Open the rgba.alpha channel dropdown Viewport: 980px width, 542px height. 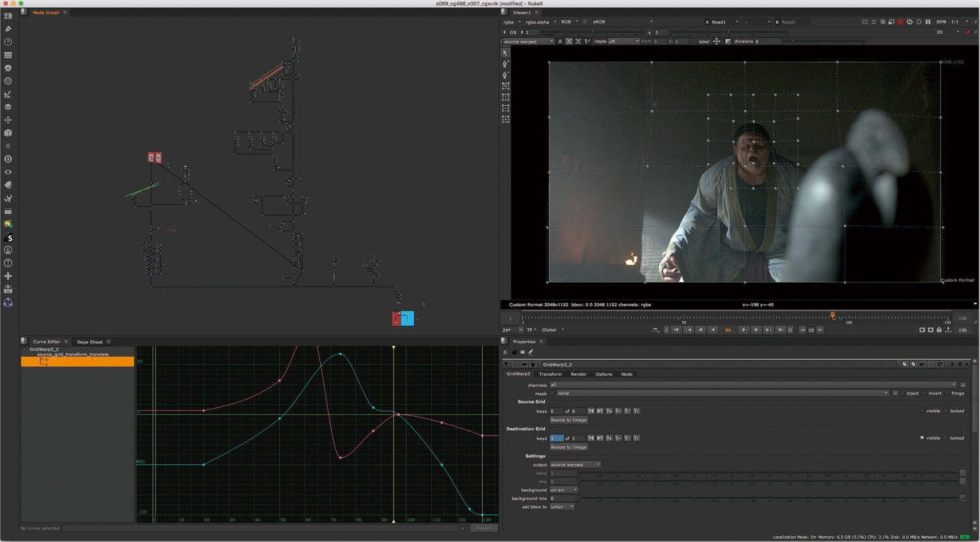541,22
